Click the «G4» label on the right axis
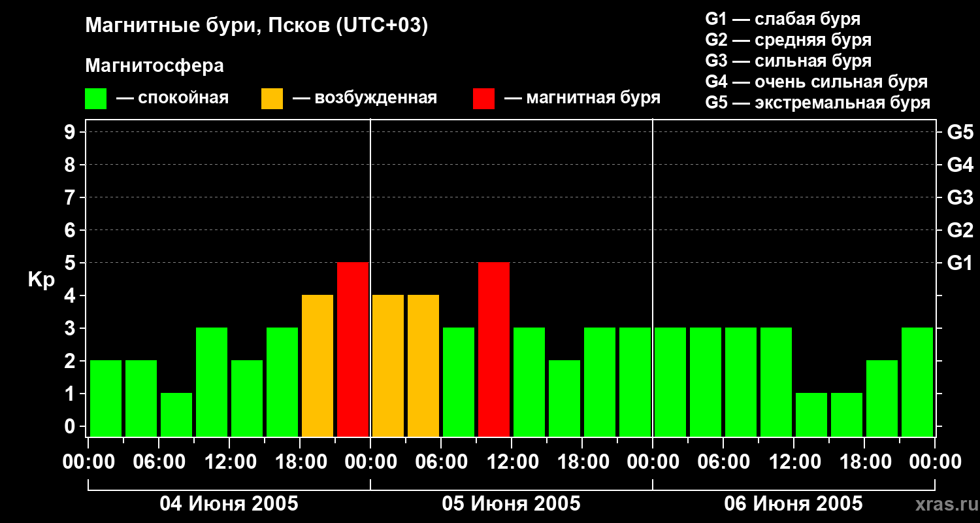This screenshot has height=523, width=980. click(x=960, y=165)
